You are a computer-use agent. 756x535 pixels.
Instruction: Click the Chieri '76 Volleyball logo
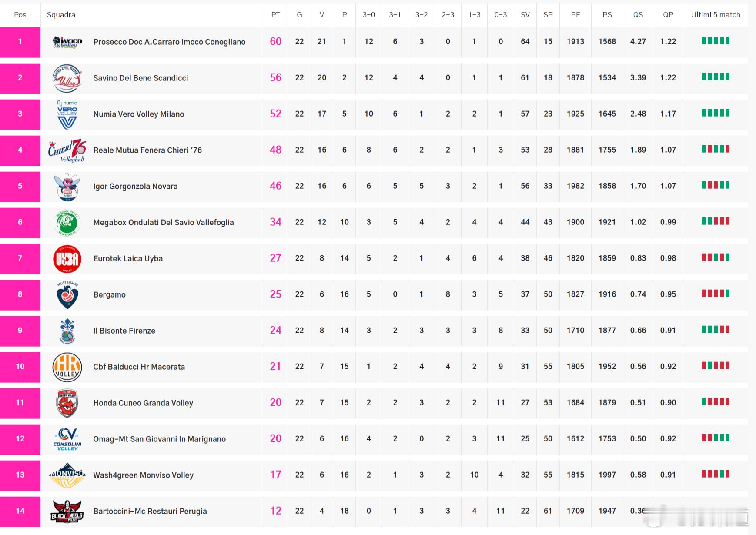[67, 150]
